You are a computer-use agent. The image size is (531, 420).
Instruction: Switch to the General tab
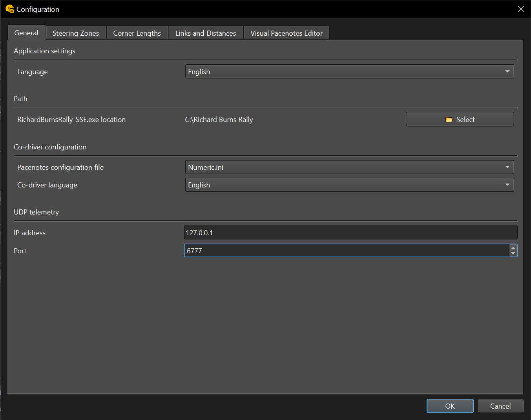pyautogui.click(x=26, y=33)
